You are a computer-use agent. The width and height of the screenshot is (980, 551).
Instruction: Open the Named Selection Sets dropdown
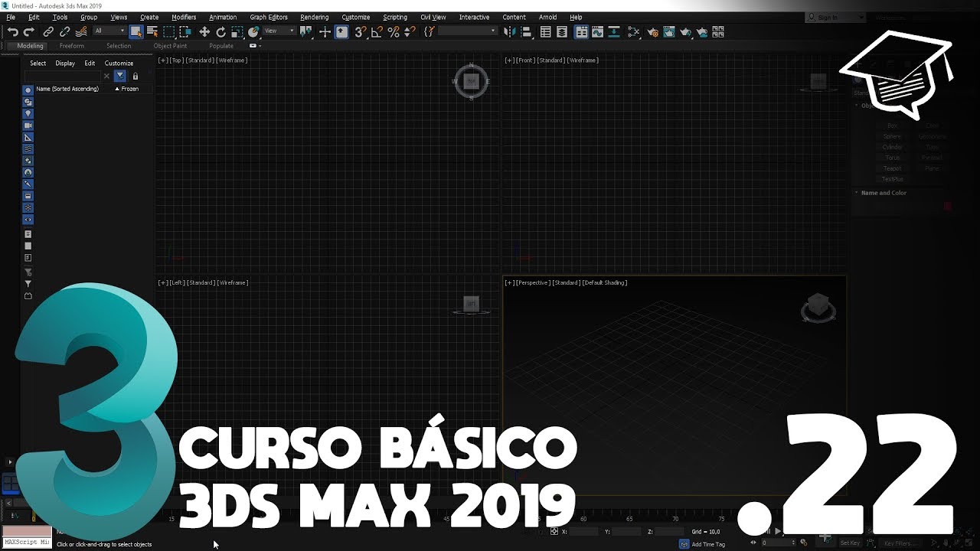click(468, 31)
